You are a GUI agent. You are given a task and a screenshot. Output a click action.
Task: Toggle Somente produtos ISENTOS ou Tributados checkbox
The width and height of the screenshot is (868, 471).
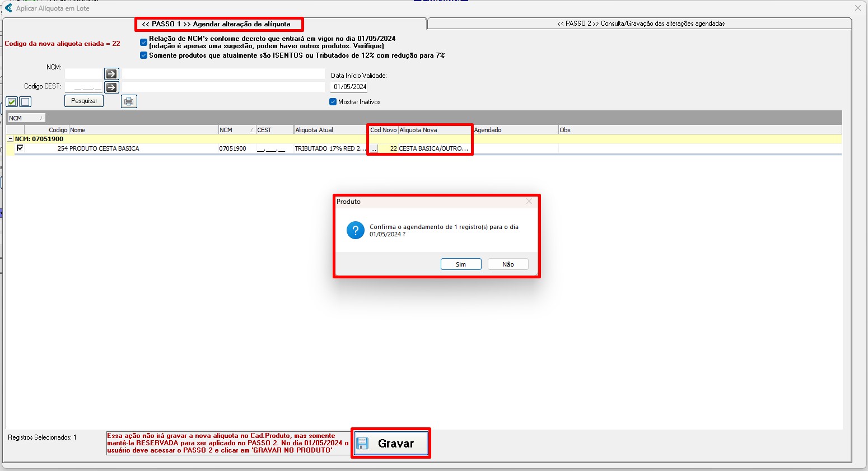[144, 55]
